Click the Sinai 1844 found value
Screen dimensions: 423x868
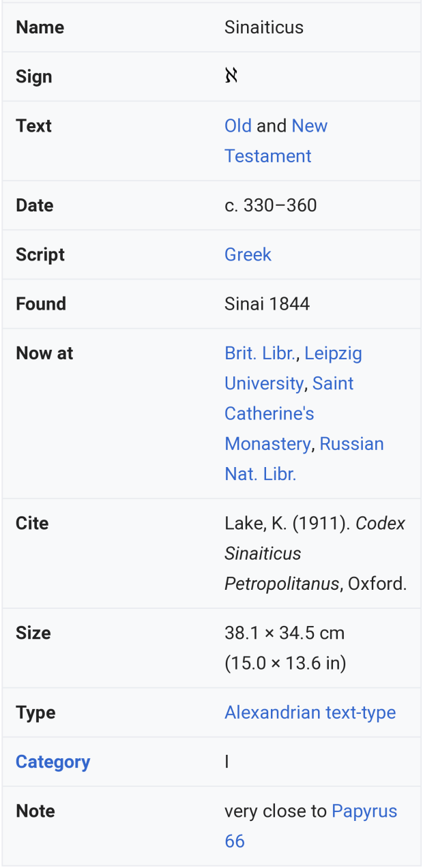(x=267, y=304)
